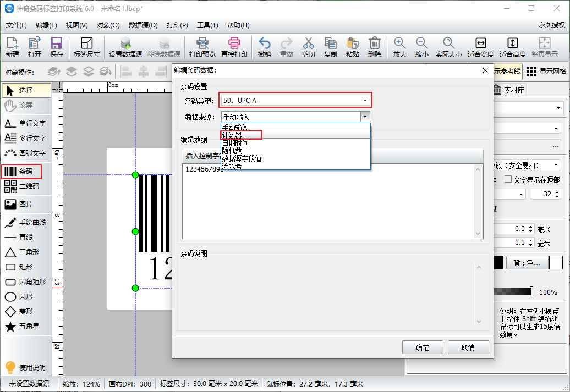Open the 文件(F) menu
This screenshot has width=570, height=392.
[17, 25]
